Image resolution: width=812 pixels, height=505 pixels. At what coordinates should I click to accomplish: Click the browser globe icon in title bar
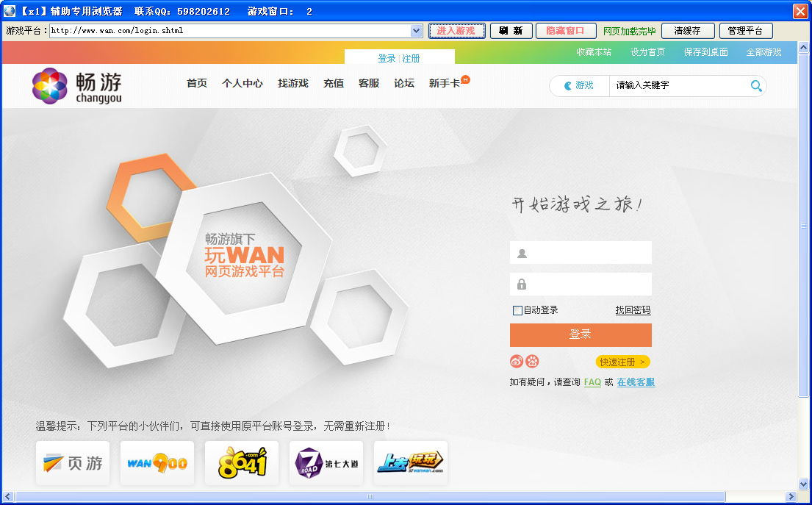tap(10, 11)
